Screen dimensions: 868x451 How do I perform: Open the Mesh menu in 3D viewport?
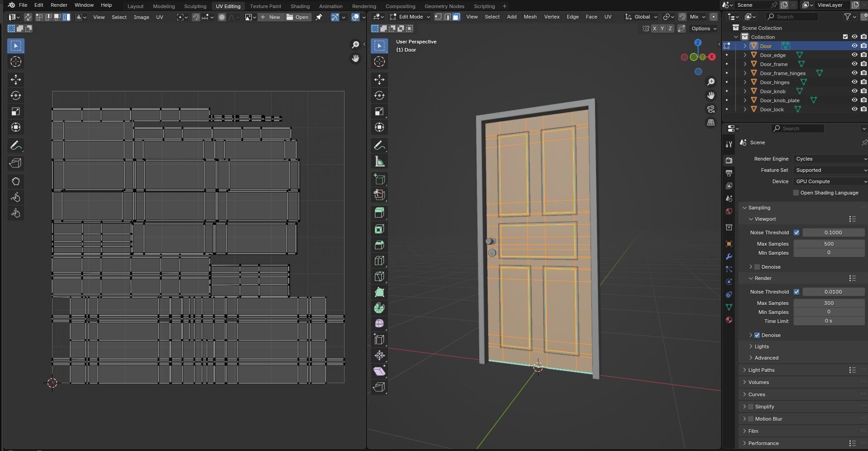point(530,17)
